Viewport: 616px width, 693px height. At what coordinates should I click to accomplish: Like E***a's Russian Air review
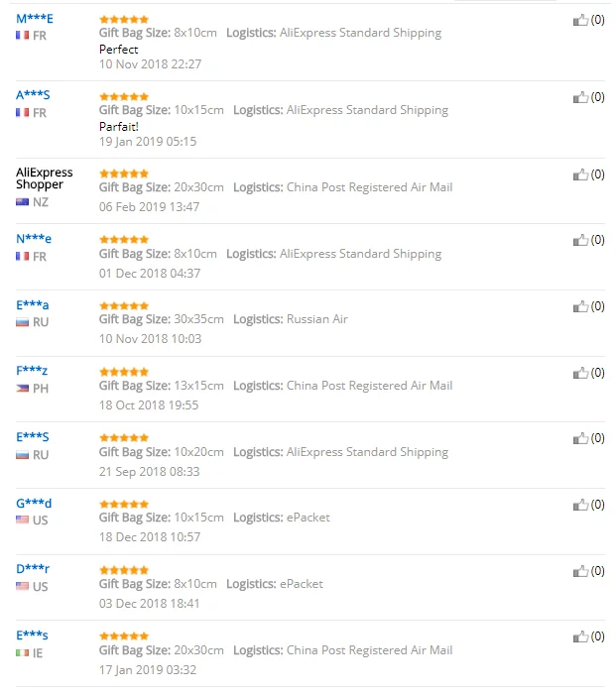(x=580, y=306)
